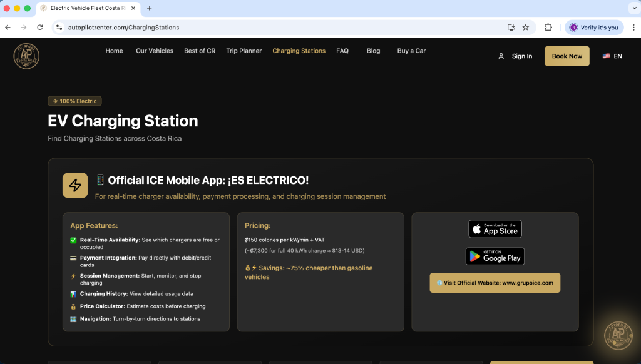
Task: Click the phone emoji before Official ICE Mobile App
Action: click(x=100, y=180)
